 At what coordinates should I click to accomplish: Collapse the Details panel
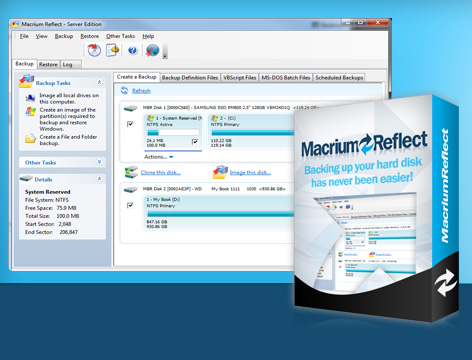99,179
